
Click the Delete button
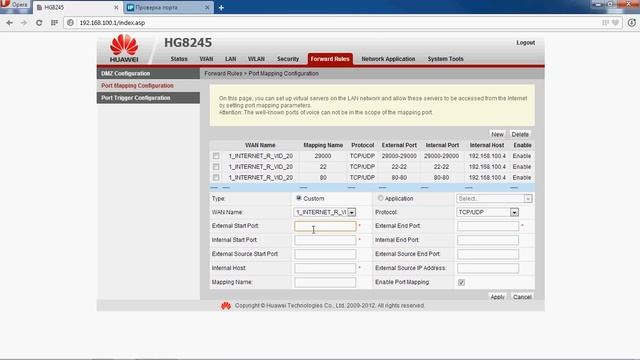tap(520, 134)
